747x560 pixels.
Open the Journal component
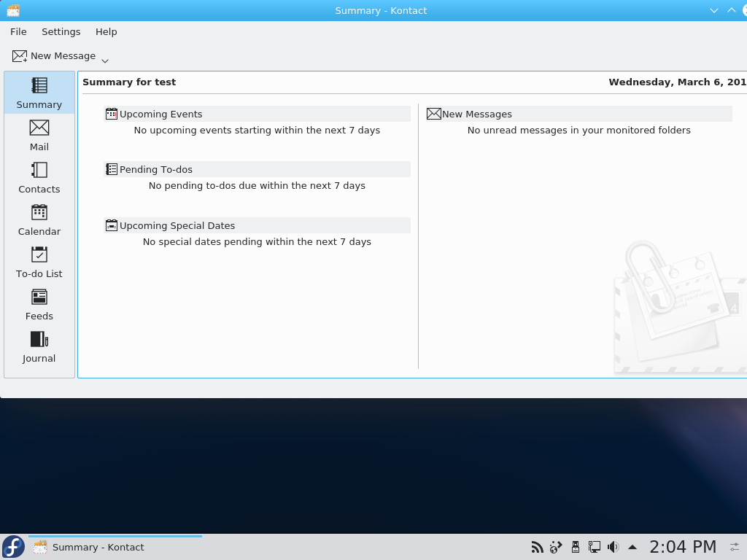tap(39, 347)
